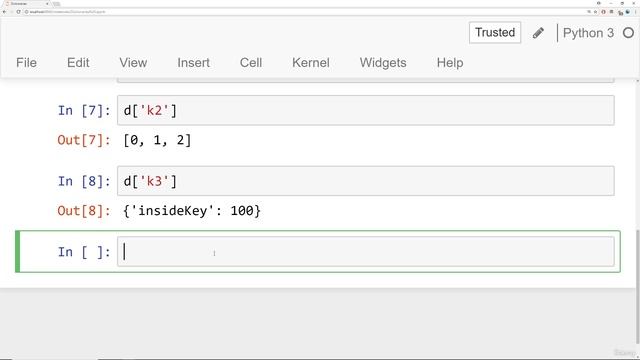The height and width of the screenshot is (360, 640).
Task: Open the Widgets menu
Action: (x=383, y=63)
